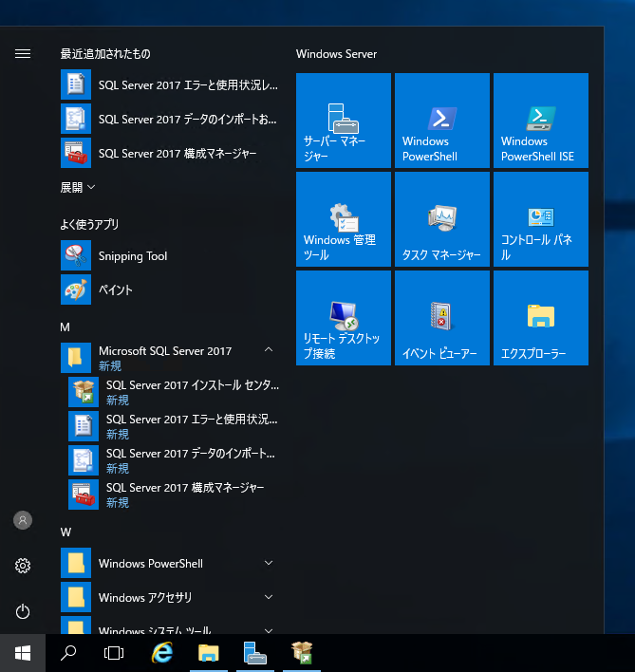The height and width of the screenshot is (672, 635).
Task: Click the よく使うアプリ heading
Action: point(89,224)
